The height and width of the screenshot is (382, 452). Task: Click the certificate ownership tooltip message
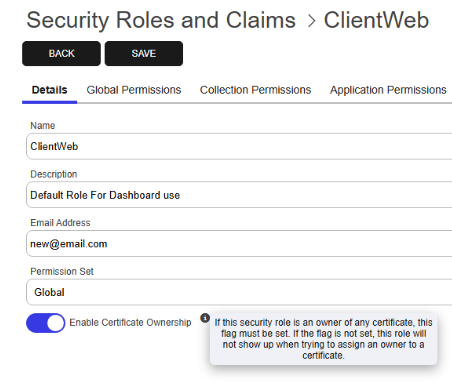(323, 339)
